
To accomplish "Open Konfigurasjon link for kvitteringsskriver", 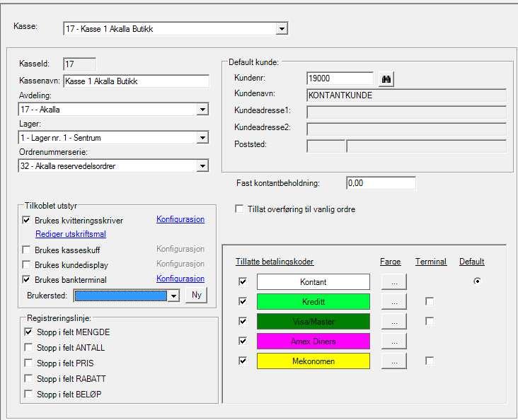I will pos(180,219).
